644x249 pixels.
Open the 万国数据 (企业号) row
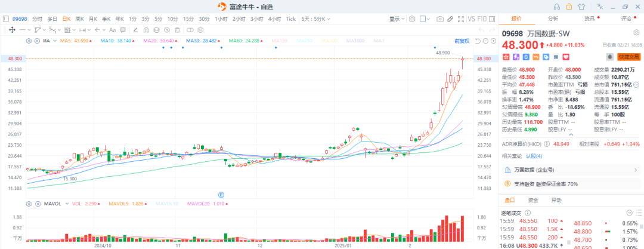pos(571,170)
